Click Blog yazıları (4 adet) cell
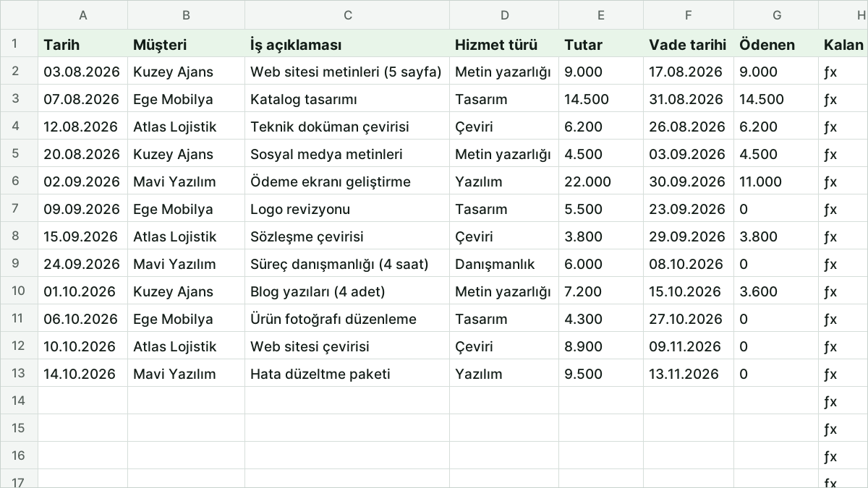 tap(347, 291)
